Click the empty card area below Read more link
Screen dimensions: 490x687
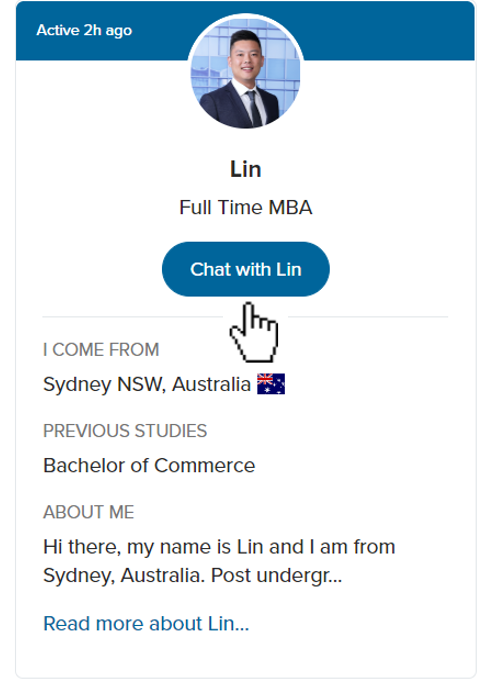click(x=245, y=656)
